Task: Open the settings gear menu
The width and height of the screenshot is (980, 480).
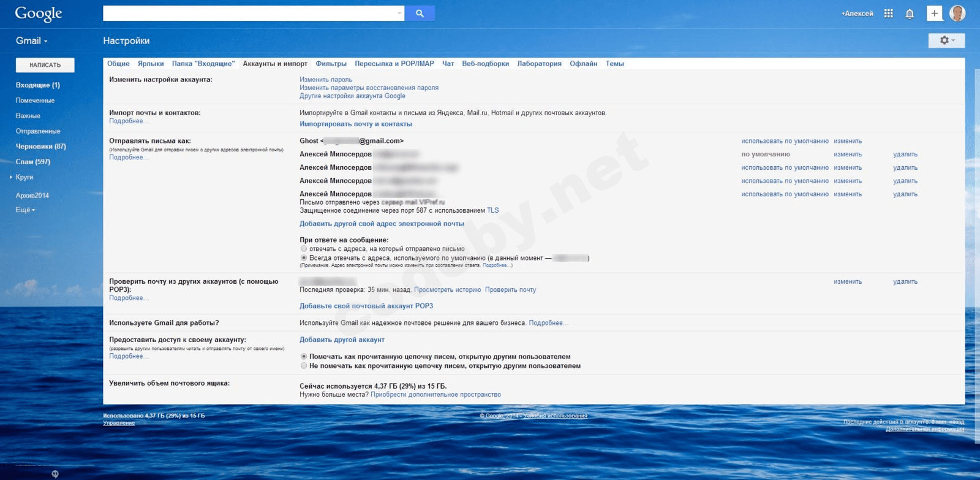Action: [x=947, y=40]
